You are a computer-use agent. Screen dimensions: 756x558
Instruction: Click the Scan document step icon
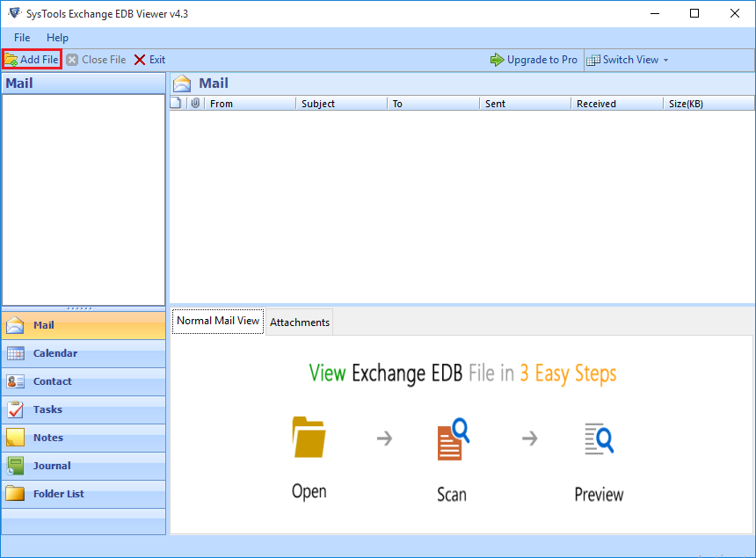pos(454,439)
